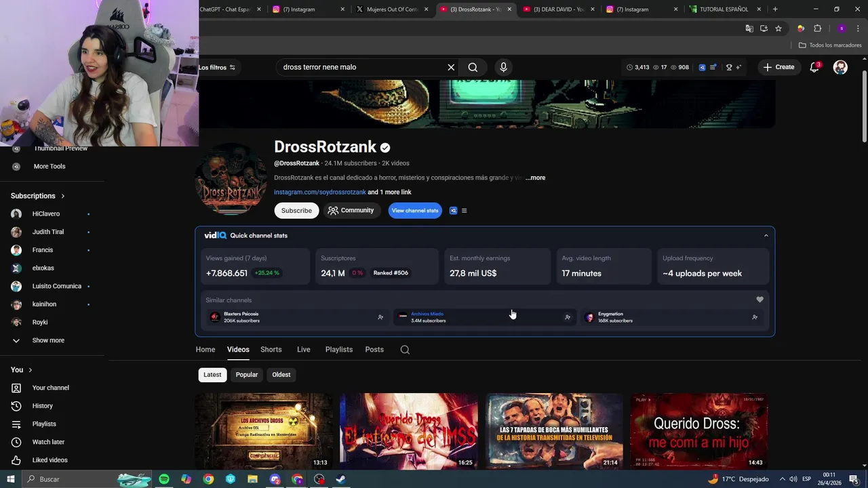Click the install app icon in address bar
This screenshot has height=488, width=868.
pos(764,28)
